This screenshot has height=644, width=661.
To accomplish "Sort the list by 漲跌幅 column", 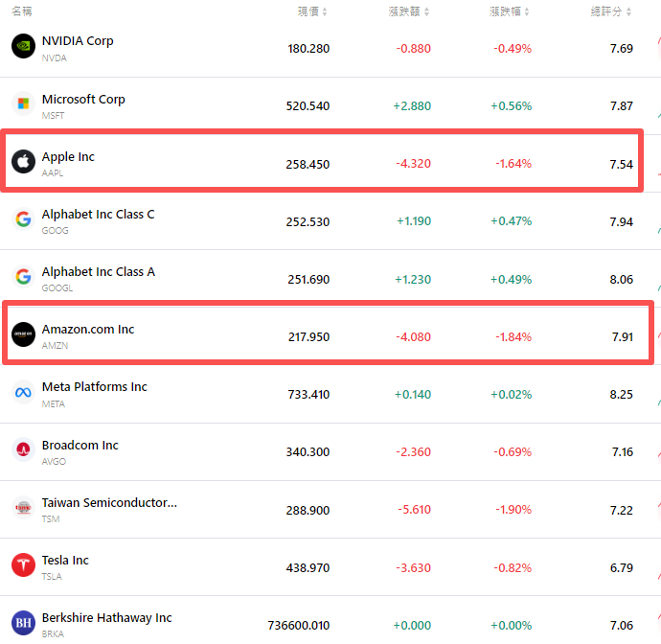I will 514,11.
